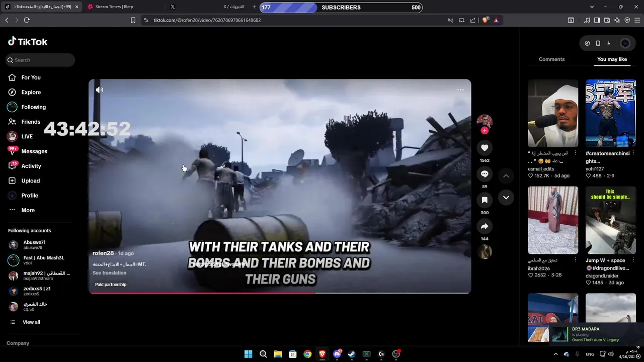The width and height of the screenshot is (644, 362).
Task: Open a new browser tab with plus
Action: 254,7
